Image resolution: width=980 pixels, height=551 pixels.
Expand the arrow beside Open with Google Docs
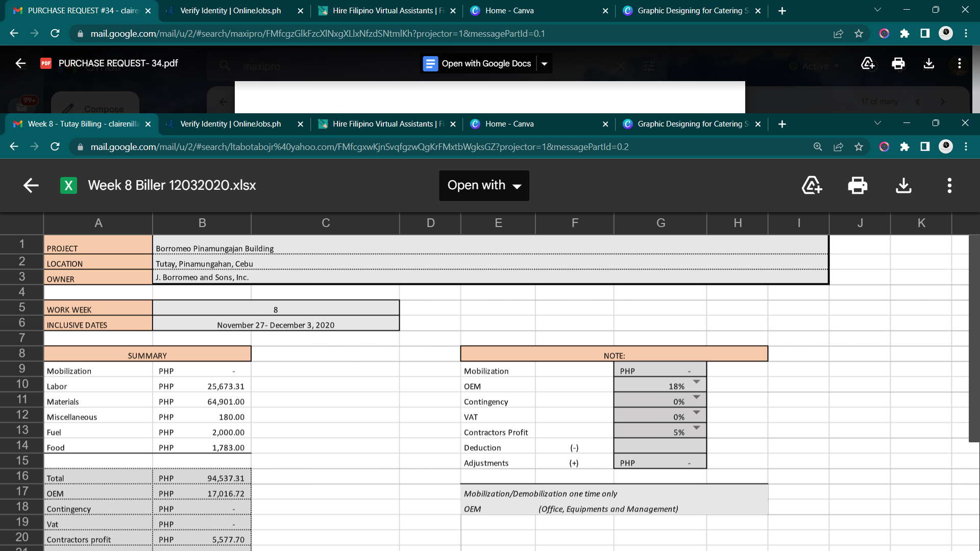(x=545, y=64)
